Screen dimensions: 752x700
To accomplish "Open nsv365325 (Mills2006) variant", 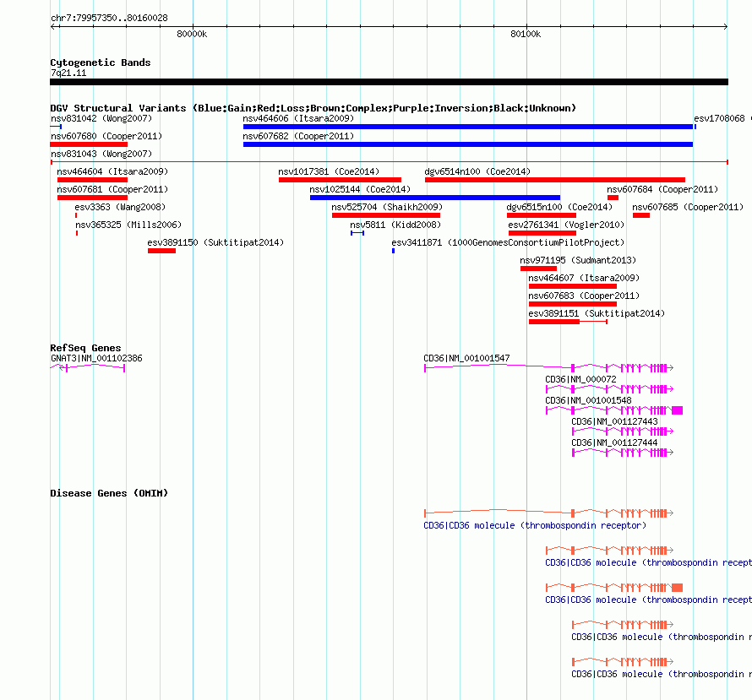I will (x=128, y=225).
